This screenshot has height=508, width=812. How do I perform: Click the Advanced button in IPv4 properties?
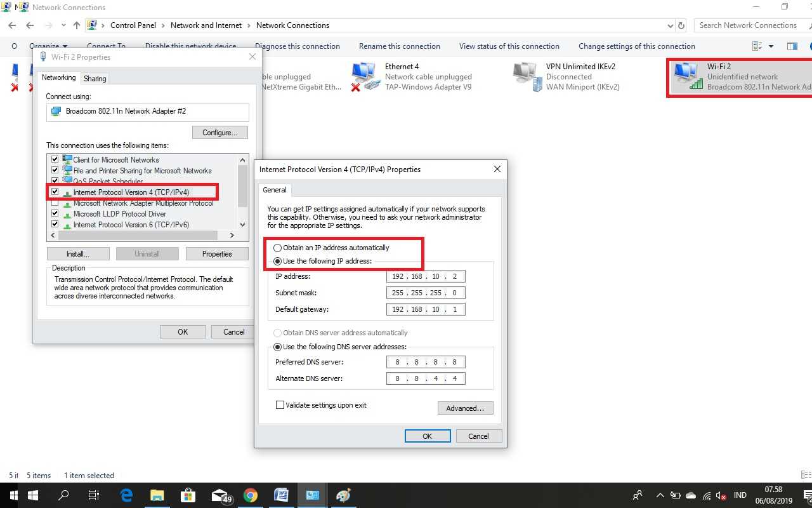465,408
